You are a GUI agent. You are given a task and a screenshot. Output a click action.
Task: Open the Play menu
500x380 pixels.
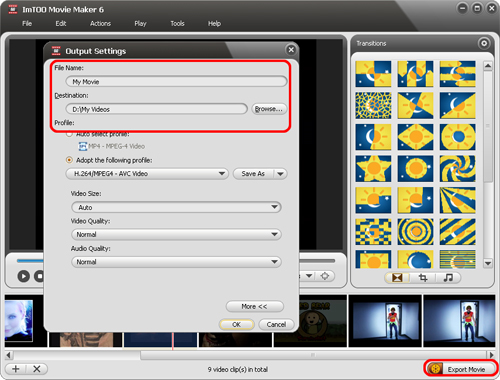[140, 23]
